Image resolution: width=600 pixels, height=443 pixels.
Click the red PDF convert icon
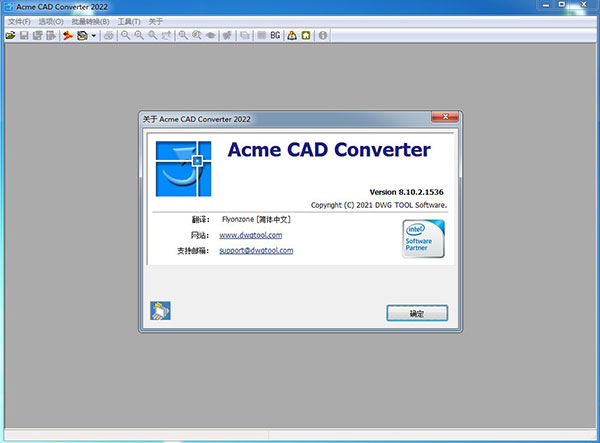tap(68, 35)
